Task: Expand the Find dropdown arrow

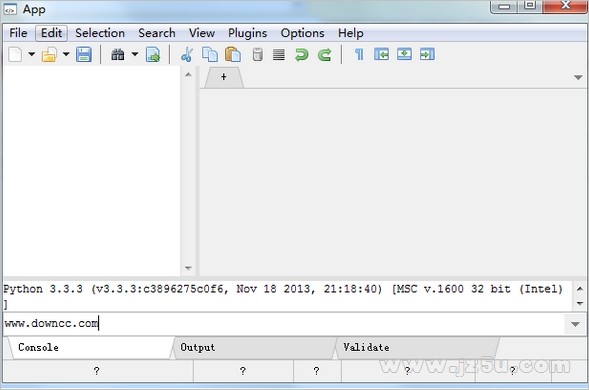Action: tap(135, 55)
